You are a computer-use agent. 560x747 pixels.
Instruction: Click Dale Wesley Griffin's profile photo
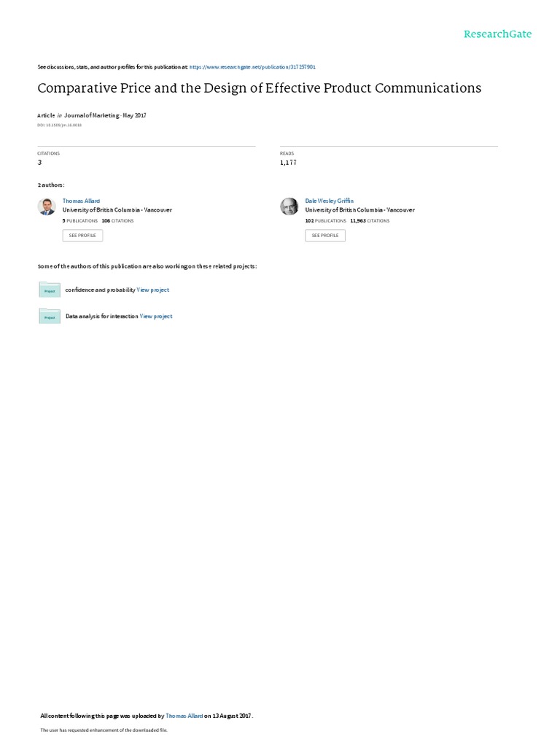click(289, 206)
